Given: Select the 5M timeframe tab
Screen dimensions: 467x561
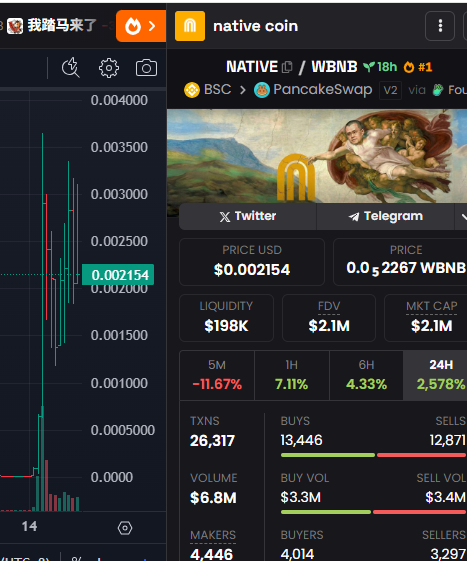Looking at the screenshot, I should pos(217,375).
